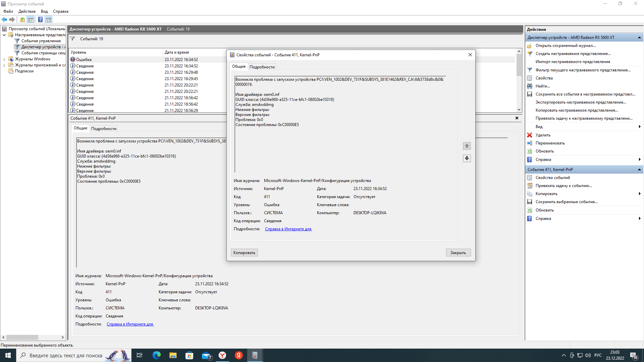The image size is (644, 362).
Task: Select Сведения row dated 23.11.2022 16:29:48
Action: coord(148,72)
